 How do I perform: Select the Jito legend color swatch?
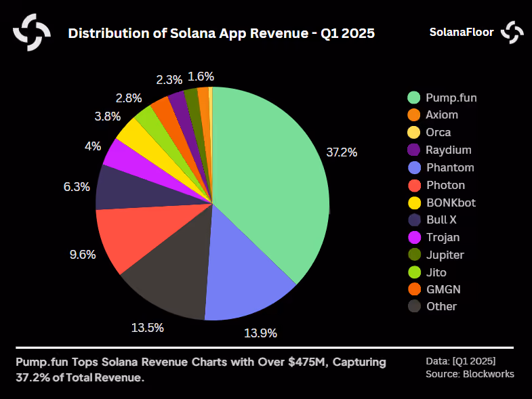(x=414, y=272)
